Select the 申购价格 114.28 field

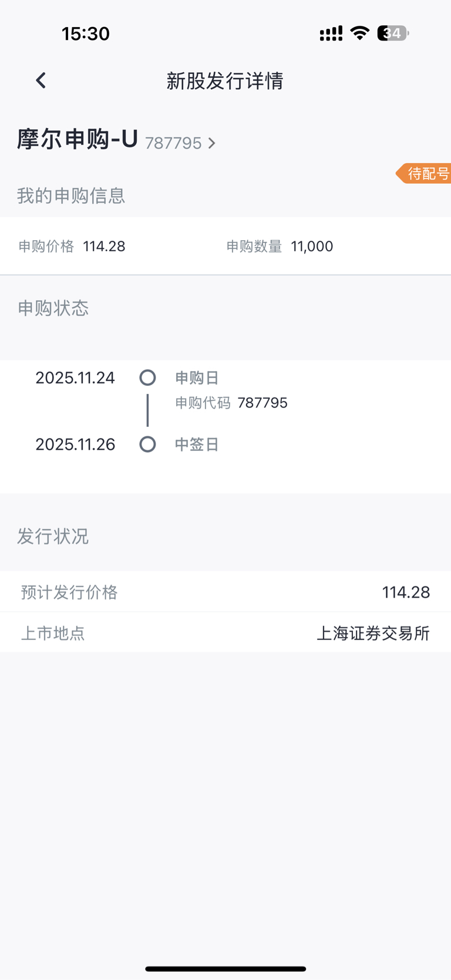pyautogui.click(x=72, y=246)
